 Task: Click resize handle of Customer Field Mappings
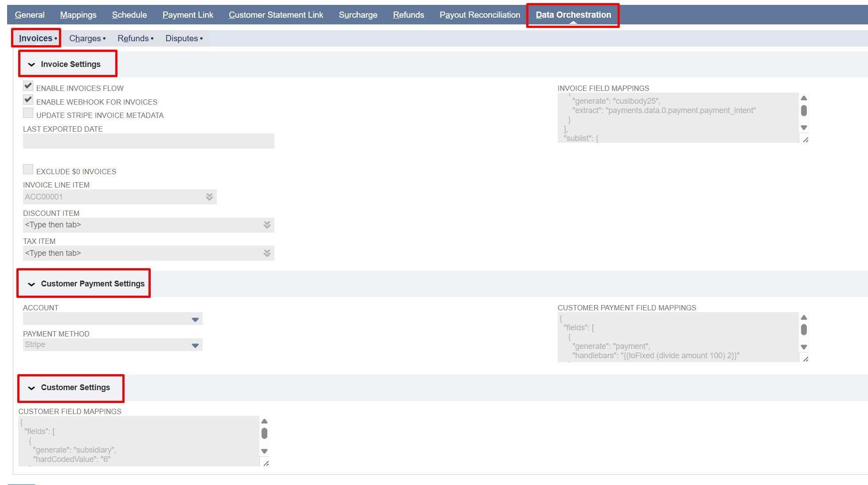(x=266, y=463)
